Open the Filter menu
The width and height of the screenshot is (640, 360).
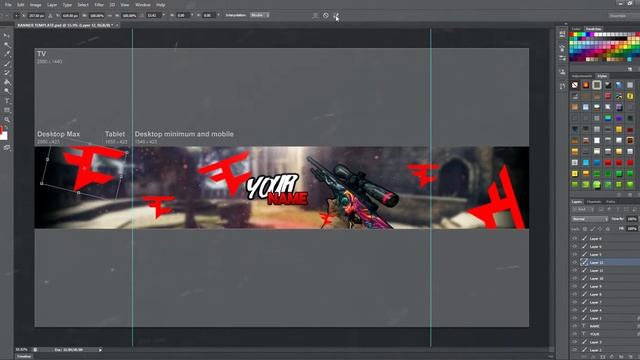click(99, 5)
